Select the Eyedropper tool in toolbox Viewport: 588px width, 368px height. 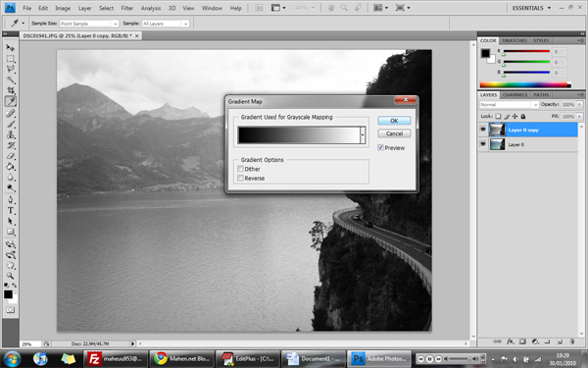click(x=10, y=101)
